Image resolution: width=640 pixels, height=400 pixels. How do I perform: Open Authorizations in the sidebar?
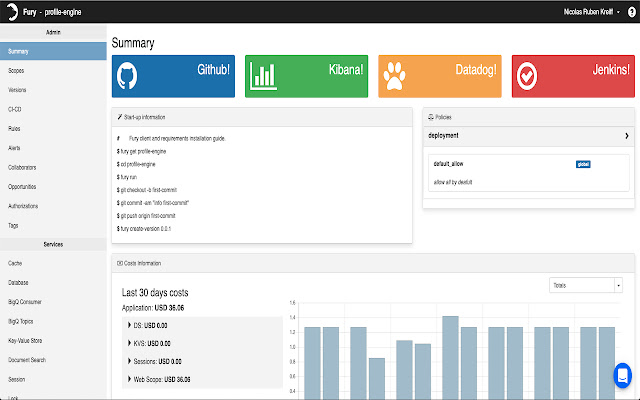click(53, 206)
